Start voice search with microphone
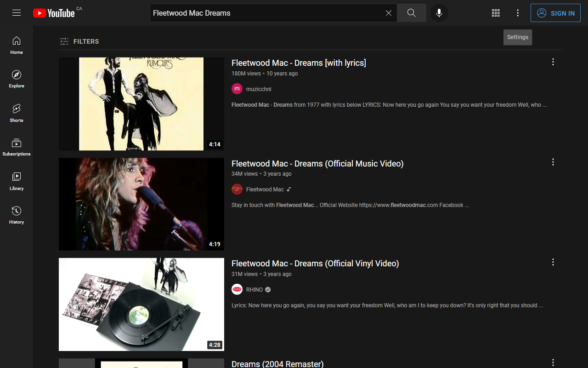The height and width of the screenshot is (368, 588). (439, 13)
